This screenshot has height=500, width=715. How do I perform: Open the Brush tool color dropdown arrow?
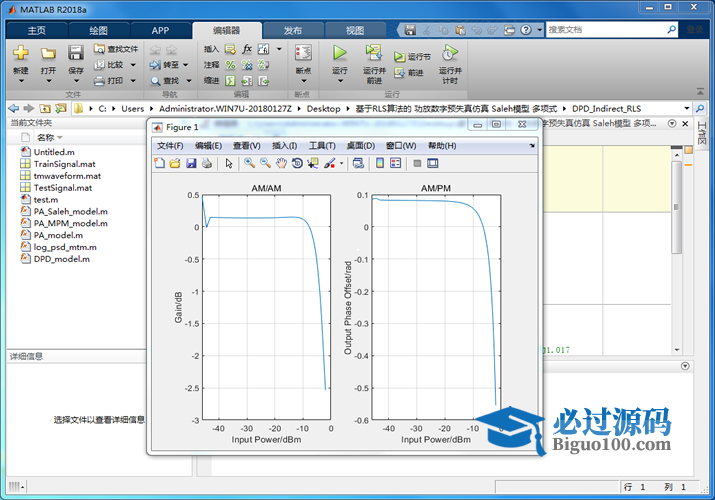pyautogui.click(x=342, y=163)
